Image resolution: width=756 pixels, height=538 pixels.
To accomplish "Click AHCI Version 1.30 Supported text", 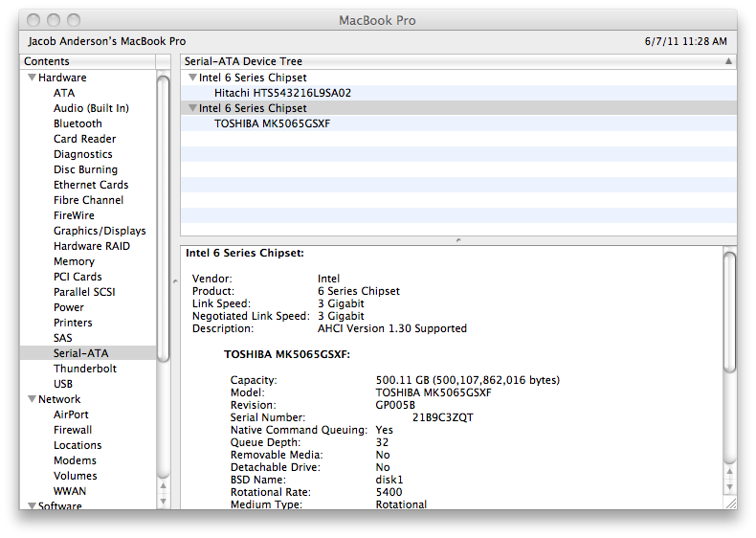I will [x=392, y=328].
